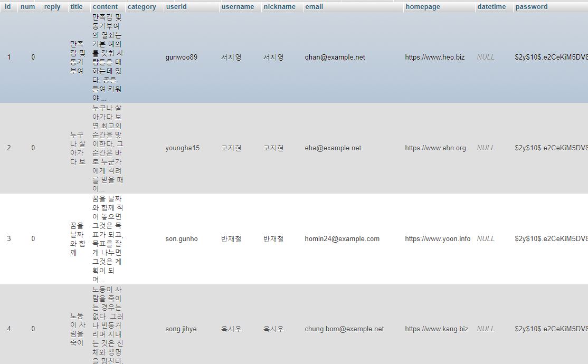Click the email column header
The width and height of the screenshot is (588, 364).
[314, 7]
